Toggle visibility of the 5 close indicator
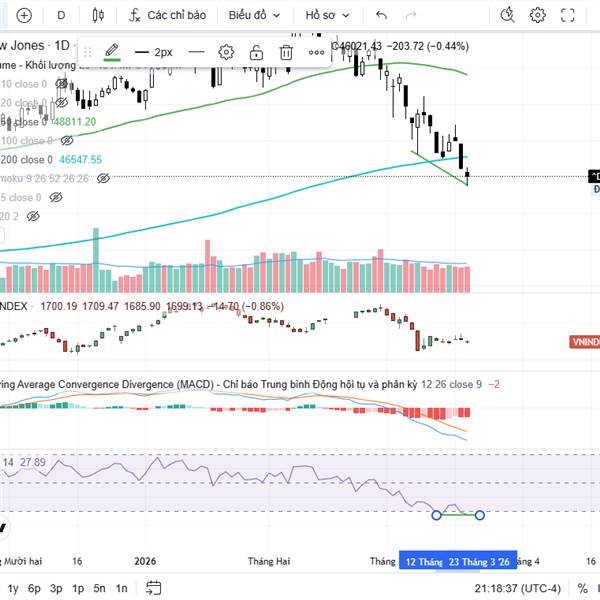 (x=56, y=197)
